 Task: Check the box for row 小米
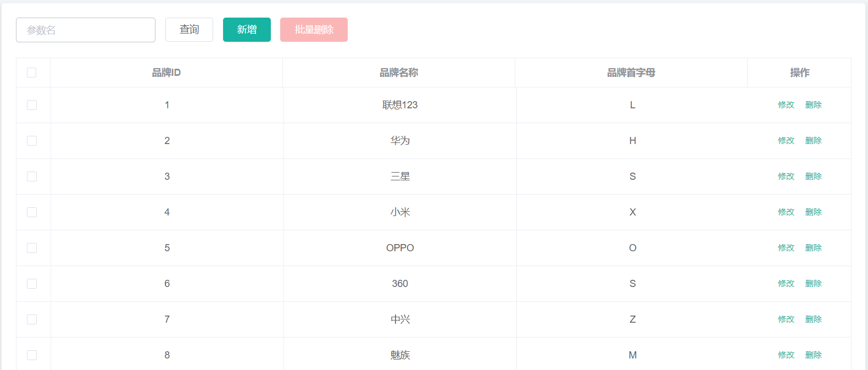(32, 212)
